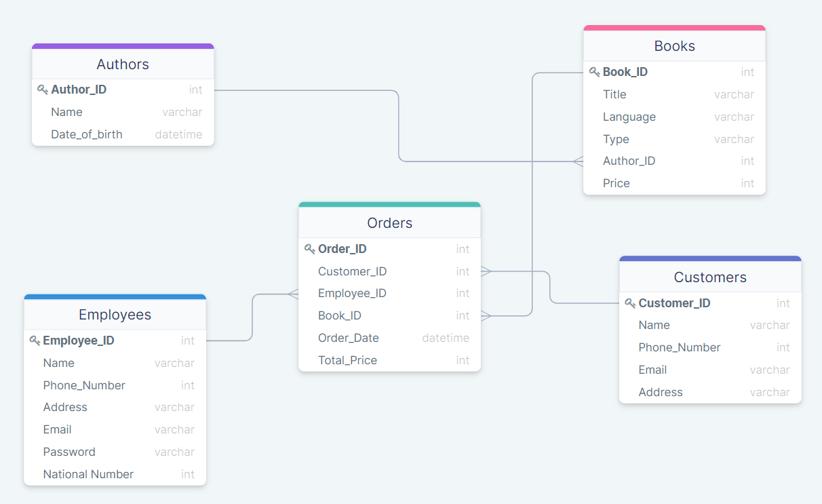Select the Customer_ID field in Orders
822x504 pixels.
tap(389, 271)
